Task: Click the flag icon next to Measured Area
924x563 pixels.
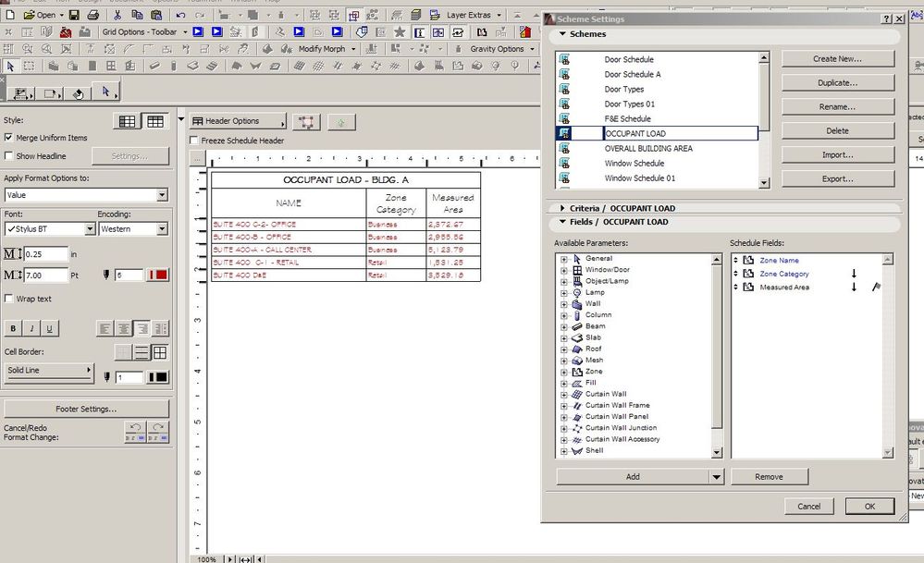Action: (x=876, y=288)
